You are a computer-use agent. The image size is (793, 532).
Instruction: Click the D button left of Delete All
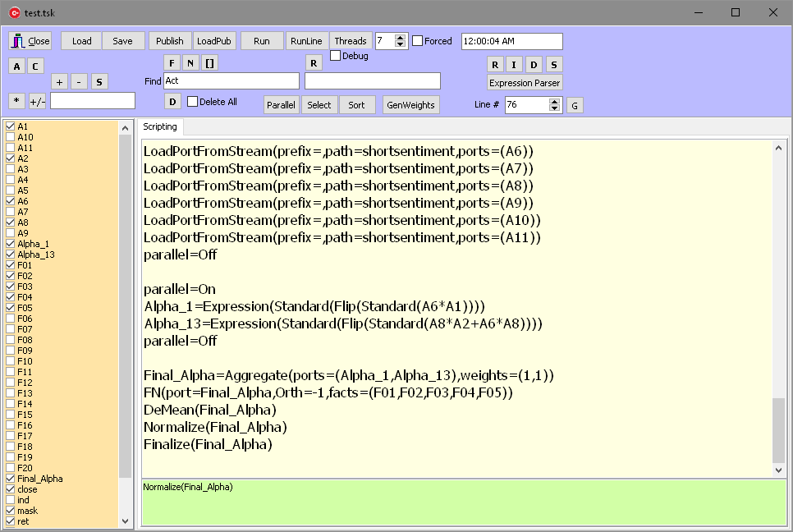[x=172, y=102]
